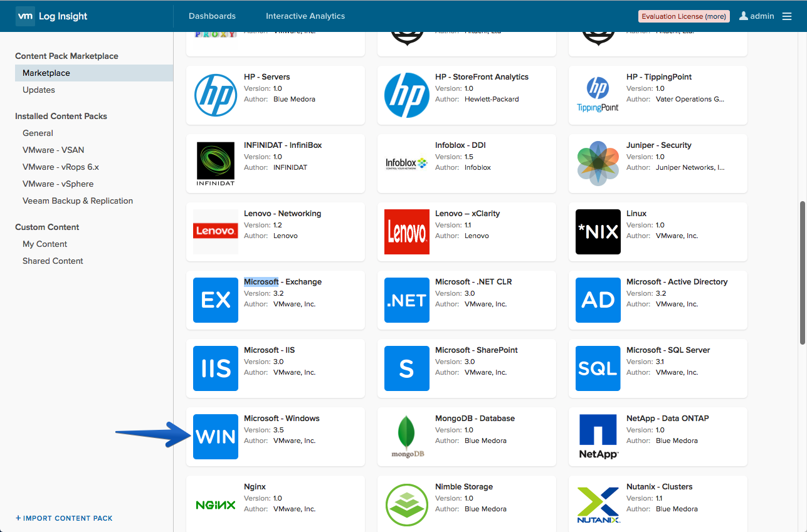
Task: Click the MongoDB leaf logo
Action: [x=407, y=437]
